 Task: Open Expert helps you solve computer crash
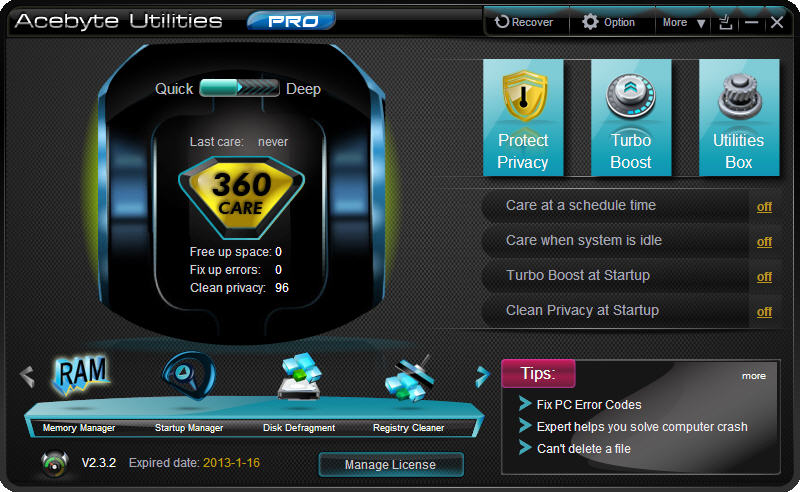pyautogui.click(x=642, y=427)
